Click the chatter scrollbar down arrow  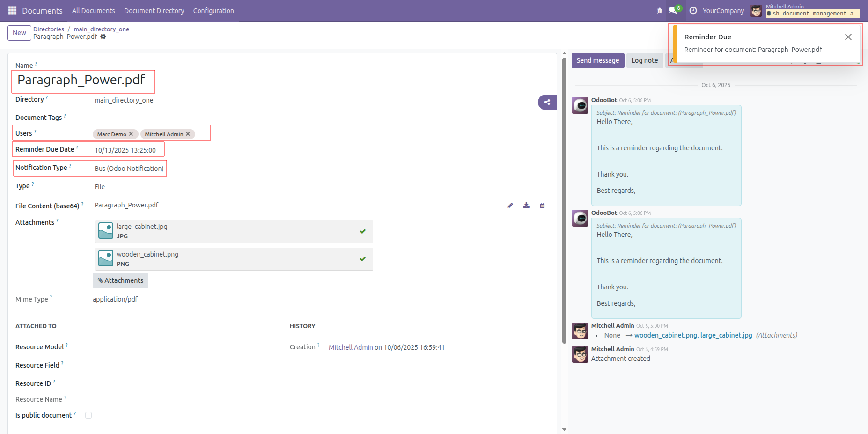point(564,429)
